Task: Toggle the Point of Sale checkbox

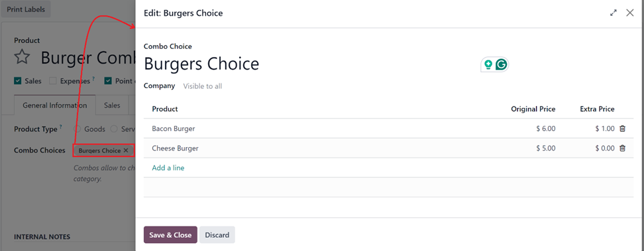Action: point(107,81)
